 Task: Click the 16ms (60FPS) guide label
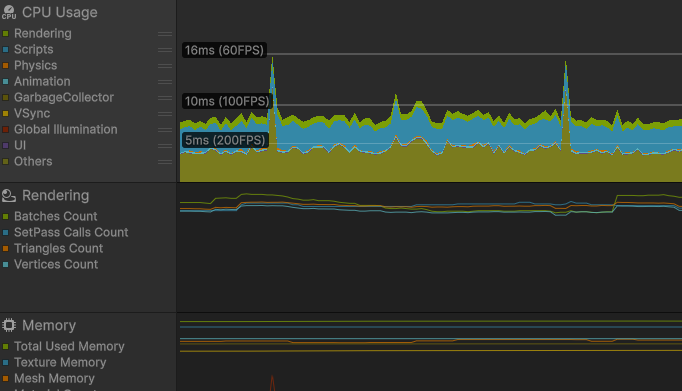click(x=224, y=50)
